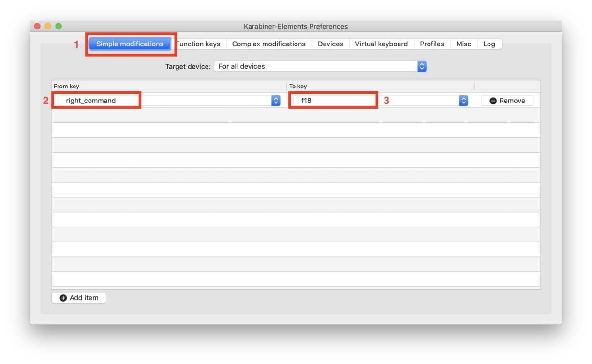This screenshot has width=592, height=364.
Task: Open the Profiles tab
Action: [x=432, y=44]
